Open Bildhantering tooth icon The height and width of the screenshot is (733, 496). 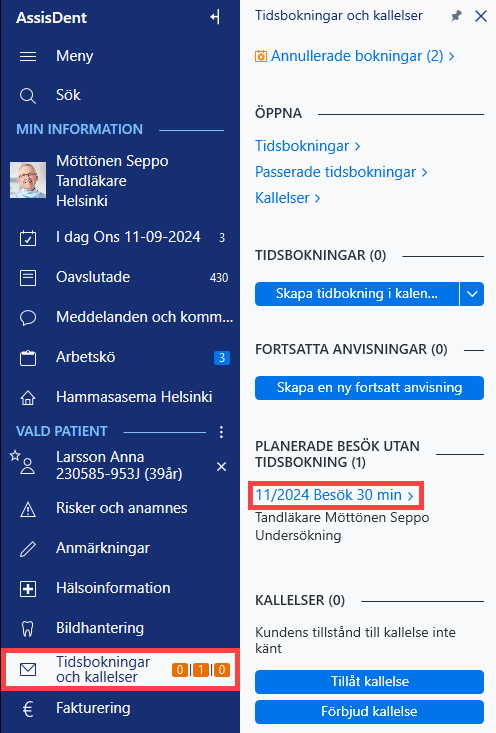28,629
